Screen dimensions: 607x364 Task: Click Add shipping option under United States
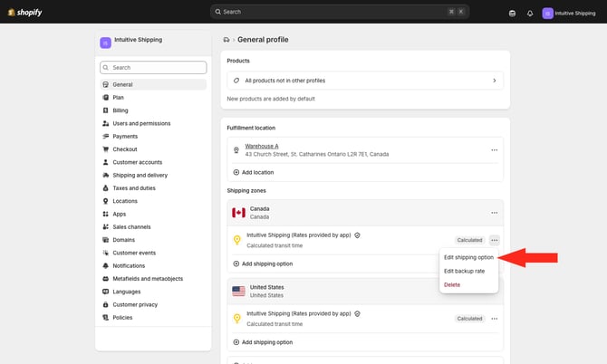click(263, 342)
